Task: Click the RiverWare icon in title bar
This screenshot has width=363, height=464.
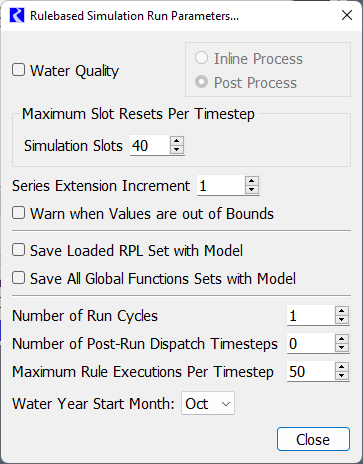Action: (x=17, y=15)
